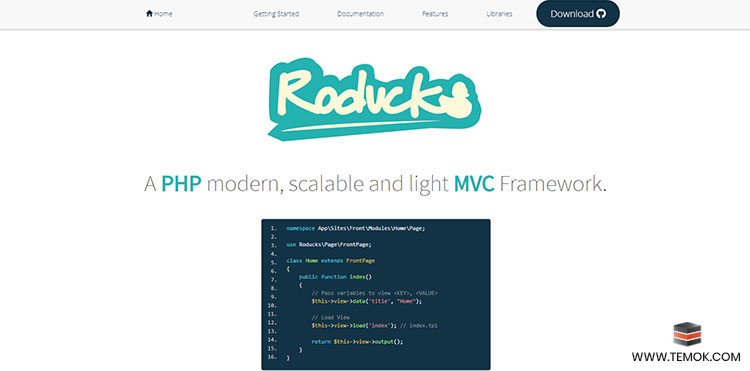Click the MVC word in the tagline
750x371 pixels.
tap(474, 184)
